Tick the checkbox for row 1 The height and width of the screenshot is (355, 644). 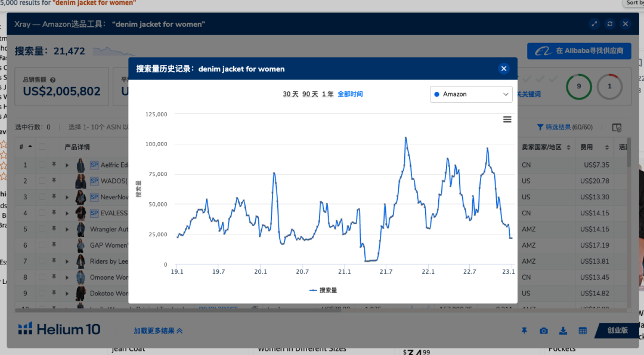point(42,165)
